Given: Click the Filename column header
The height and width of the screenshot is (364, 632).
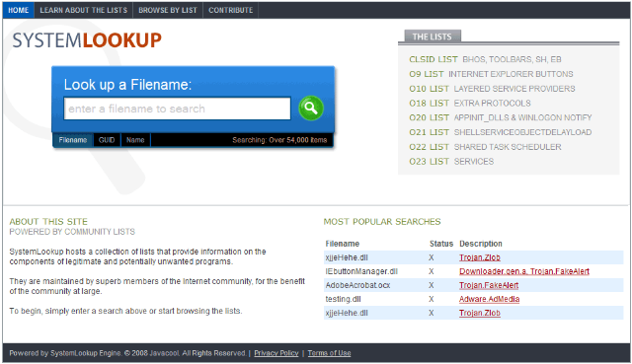Looking at the screenshot, I should [x=342, y=244].
